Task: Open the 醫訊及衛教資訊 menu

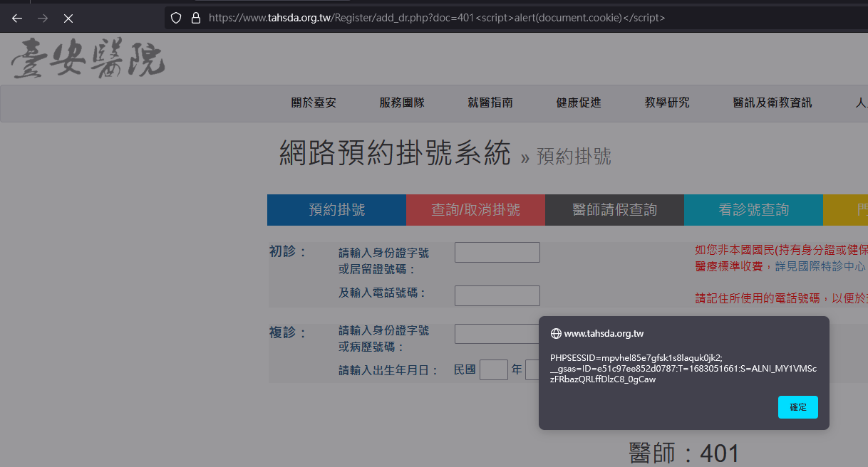Action: click(773, 103)
